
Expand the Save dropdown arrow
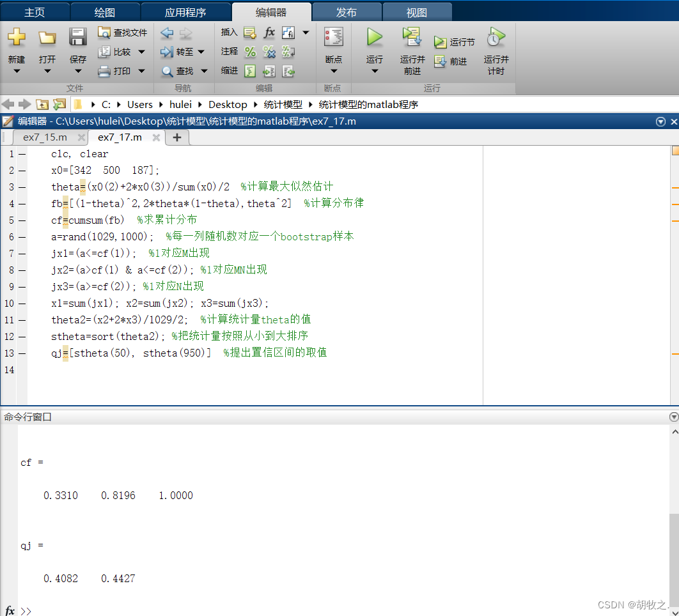[78, 71]
